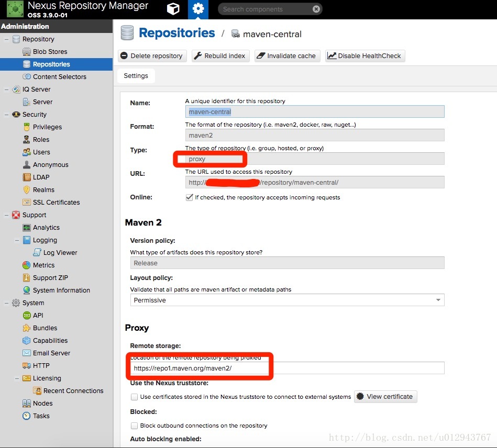The width and height of the screenshot is (497, 448).
Task: Click Invalidate cache button
Action: pyautogui.click(x=287, y=56)
